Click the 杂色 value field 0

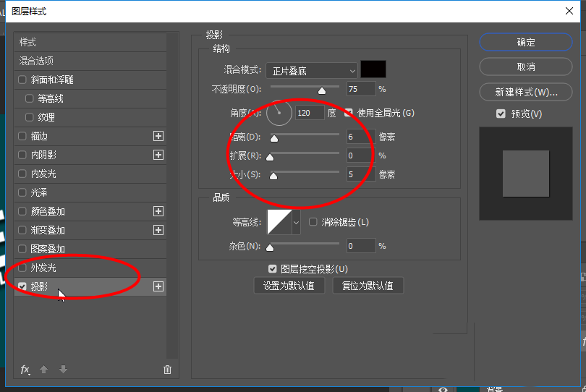361,246
